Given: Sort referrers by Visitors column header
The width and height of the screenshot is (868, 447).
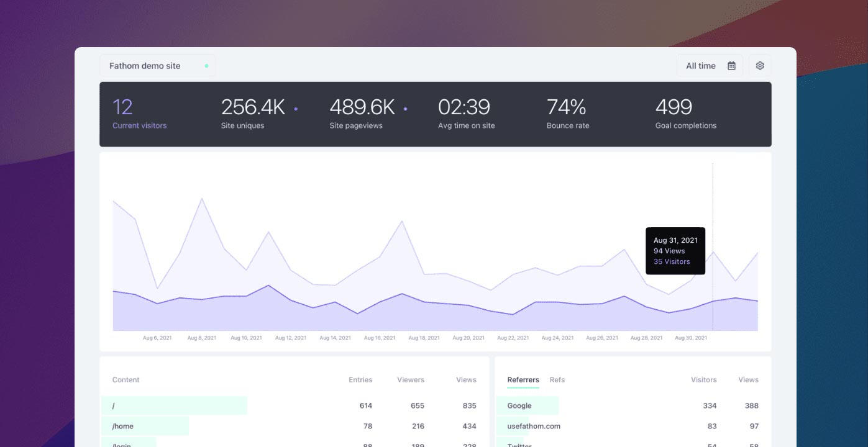Looking at the screenshot, I should (x=703, y=379).
